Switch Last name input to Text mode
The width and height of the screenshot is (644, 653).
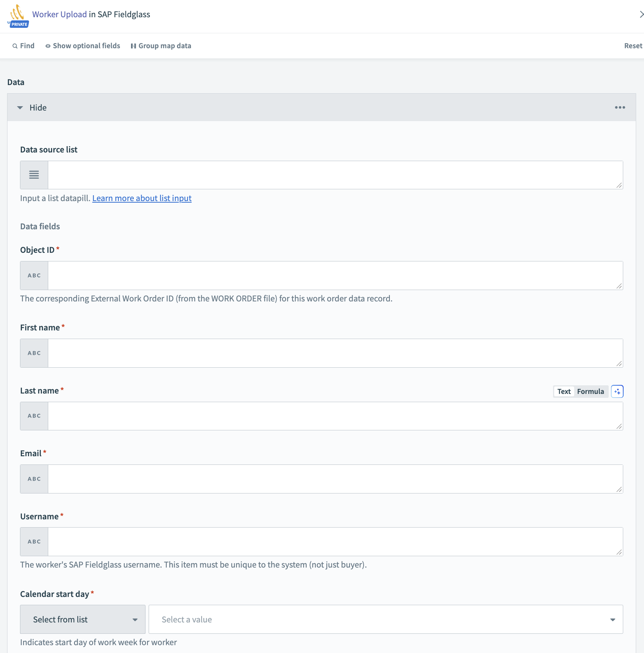pos(564,391)
